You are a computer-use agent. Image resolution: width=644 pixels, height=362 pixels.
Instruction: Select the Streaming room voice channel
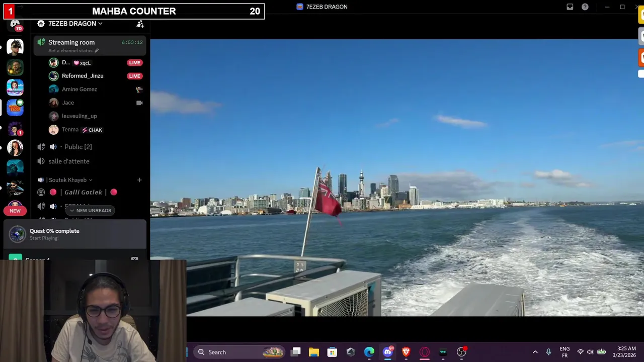pyautogui.click(x=90, y=45)
